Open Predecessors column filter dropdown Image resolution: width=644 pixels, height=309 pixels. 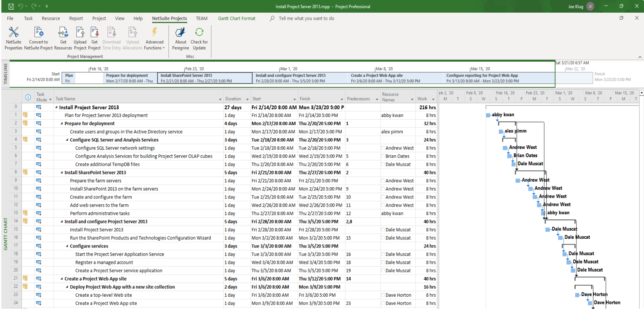377,99
